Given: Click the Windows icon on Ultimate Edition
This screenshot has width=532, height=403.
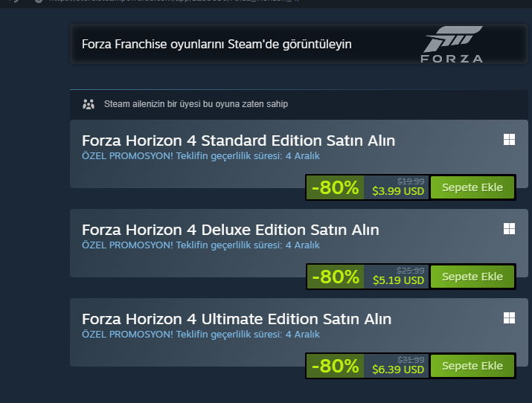Looking at the screenshot, I should [509, 318].
